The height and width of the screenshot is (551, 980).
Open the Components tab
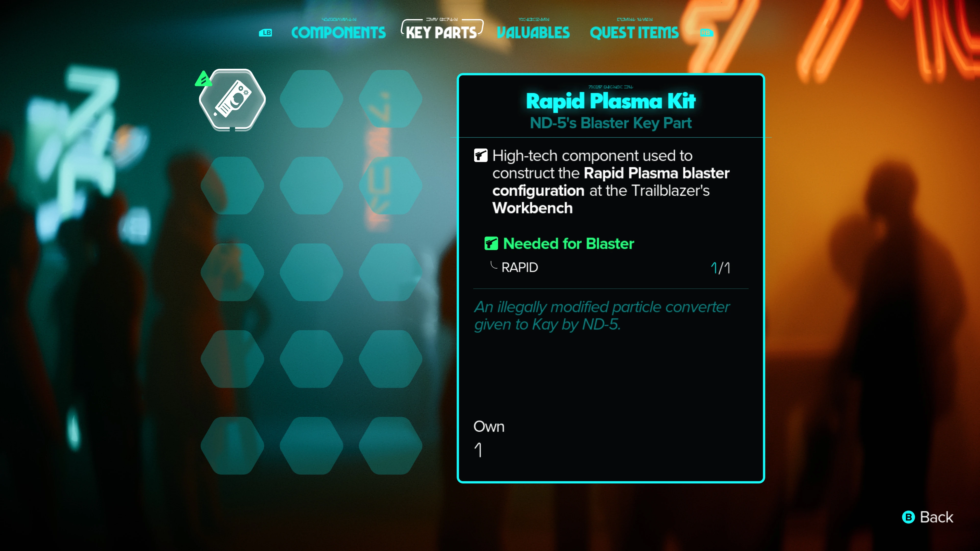point(339,33)
